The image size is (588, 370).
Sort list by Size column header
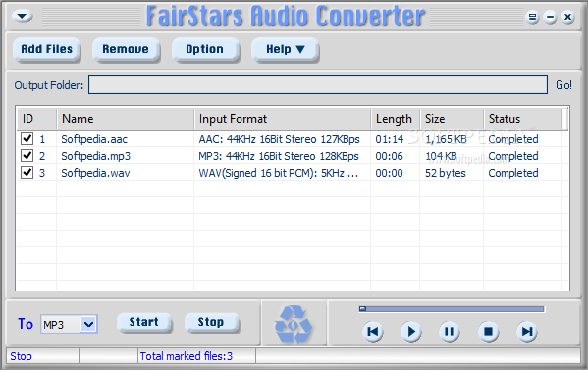click(452, 119)
